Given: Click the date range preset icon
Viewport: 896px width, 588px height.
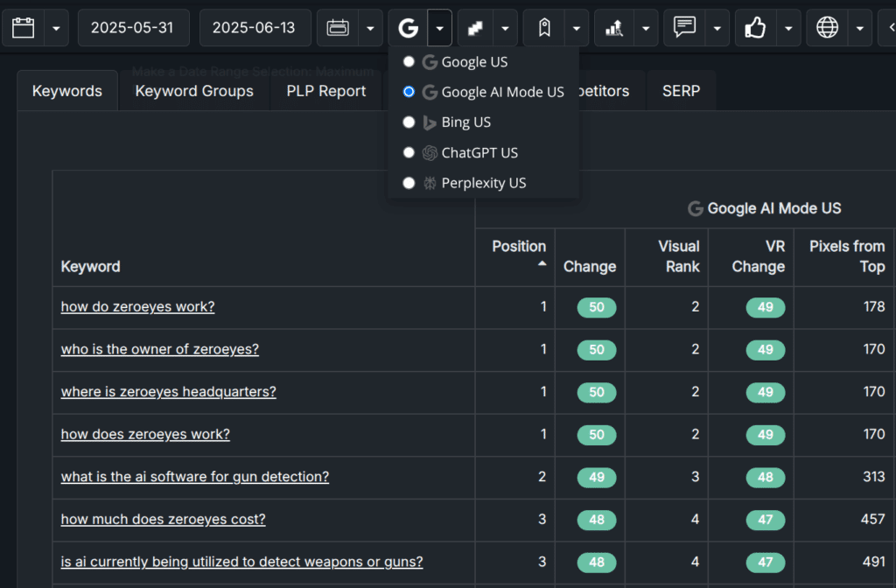Looking at the screenshot, I should point(337,28).
